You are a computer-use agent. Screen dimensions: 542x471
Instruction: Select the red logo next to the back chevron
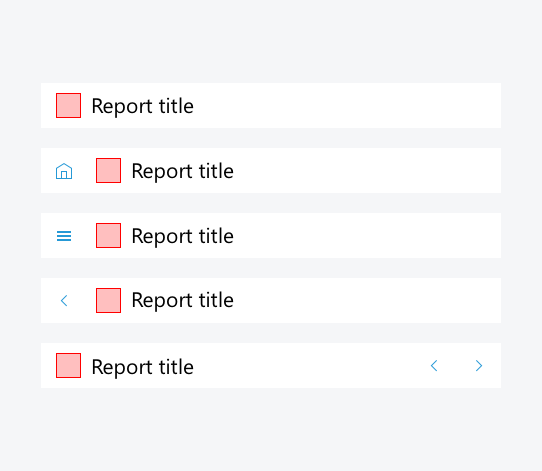pos(109,300)
